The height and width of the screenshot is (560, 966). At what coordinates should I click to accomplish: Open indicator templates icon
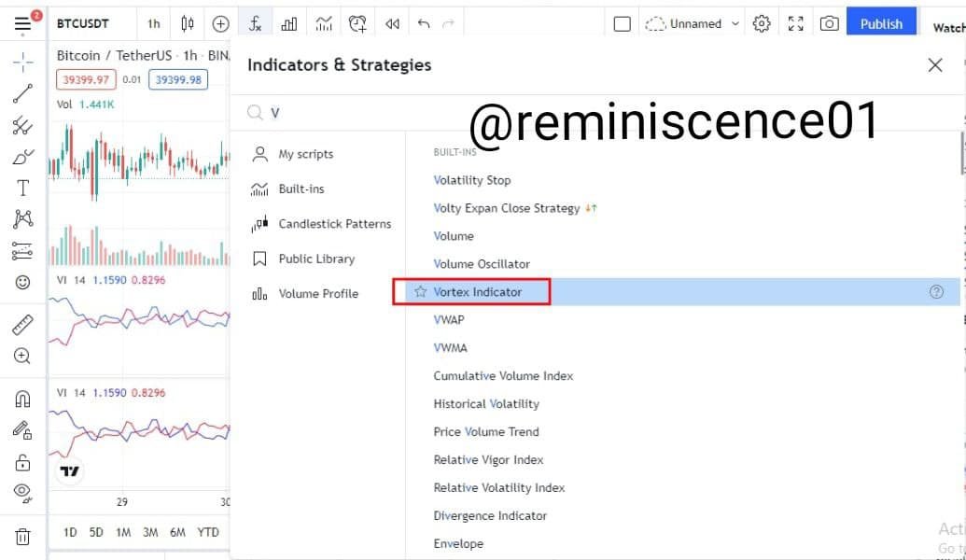(x=324, y=23)
